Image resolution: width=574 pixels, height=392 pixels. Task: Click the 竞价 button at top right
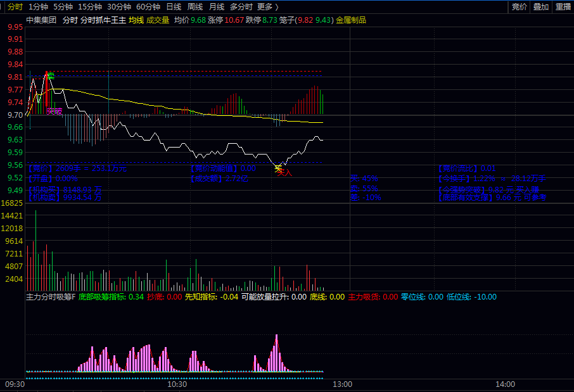coord(519,6)
